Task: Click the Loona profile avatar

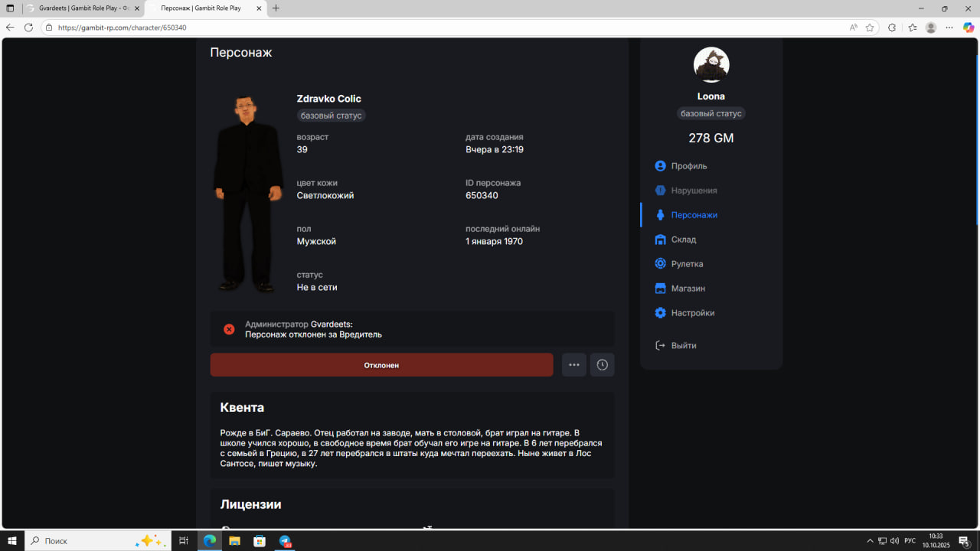Action: (711, 65)
